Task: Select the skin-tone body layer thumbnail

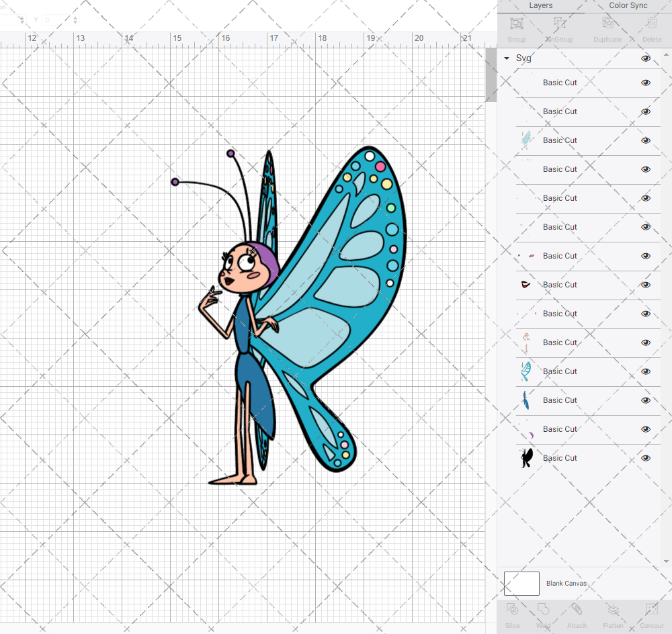Action: pyautogui.click(x=526, y=343)
